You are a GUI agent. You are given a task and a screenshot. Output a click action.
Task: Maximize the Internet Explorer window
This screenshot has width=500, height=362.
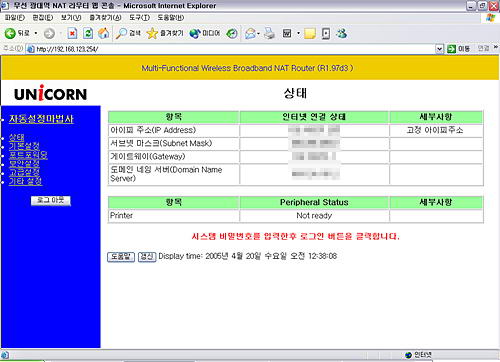pos(482,6)
